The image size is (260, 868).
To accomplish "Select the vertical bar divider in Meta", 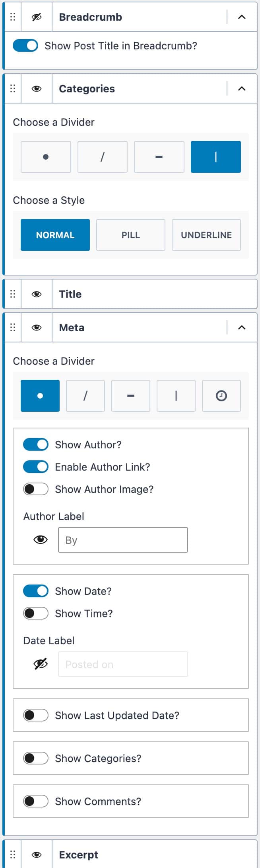I will 176,395.
